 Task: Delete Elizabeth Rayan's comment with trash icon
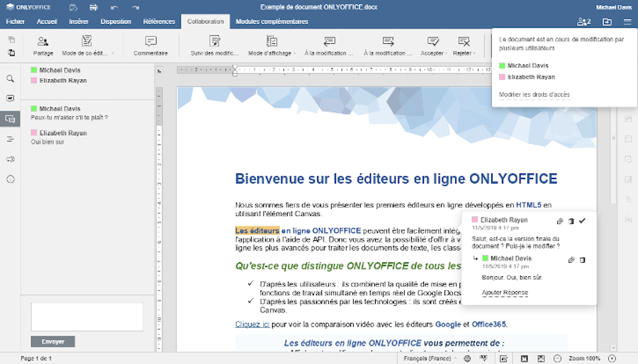coord(571,221)
